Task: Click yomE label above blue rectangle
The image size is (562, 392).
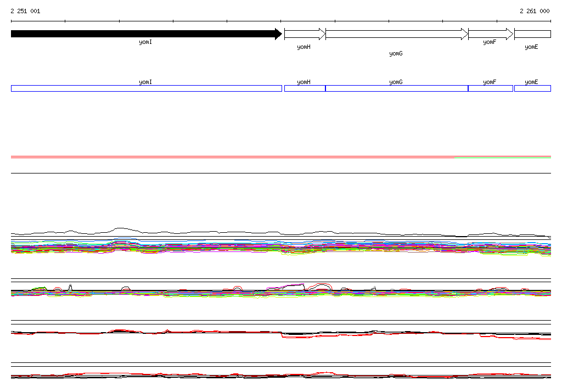Action: 531,82
